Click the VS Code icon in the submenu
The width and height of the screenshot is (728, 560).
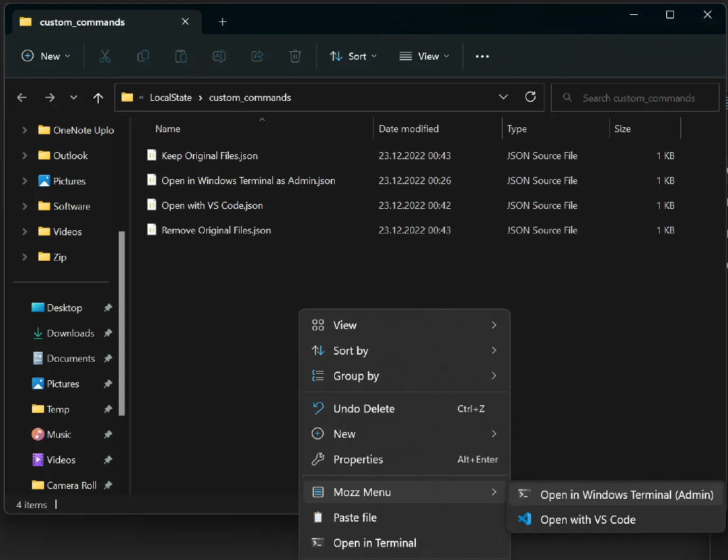[524, 519]
